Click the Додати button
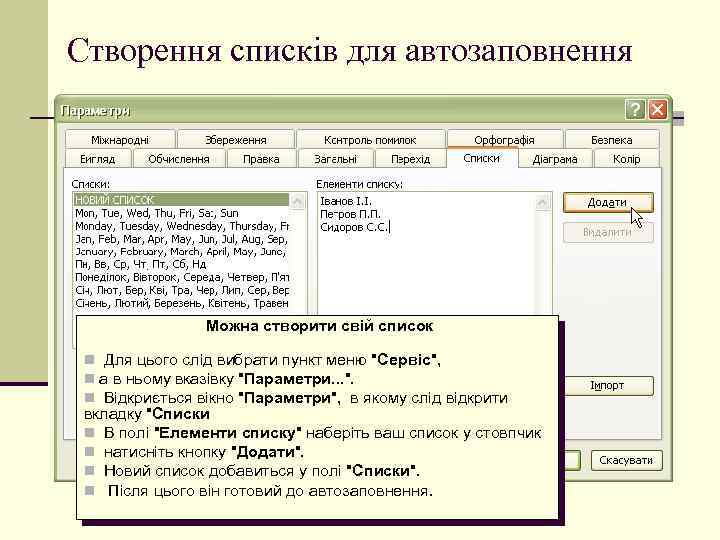Image resolution: width=720 pixels, height=540 pixels. 608,202
